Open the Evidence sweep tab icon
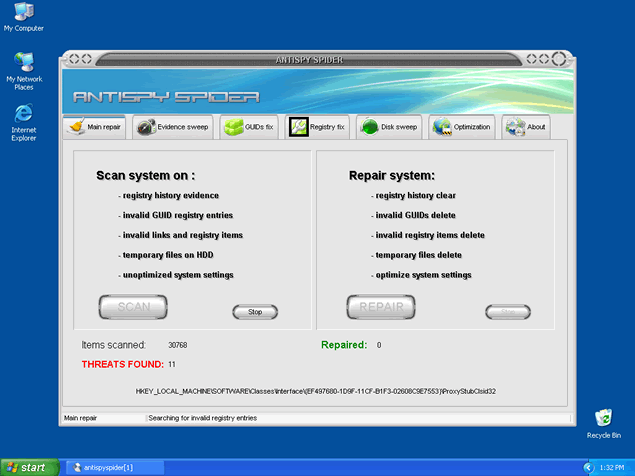635x476 pixels. (x=146, y=127)
